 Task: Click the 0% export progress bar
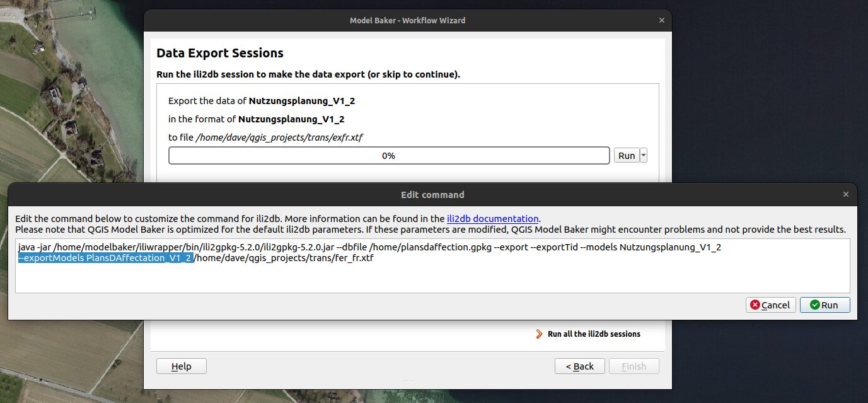tap(389, 155)
